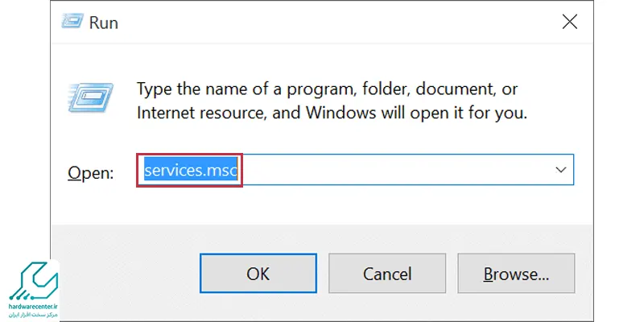Click the hardwarecenter.ir watermark text
Viewport: 644px width, 322px height.
pos(34,308)
